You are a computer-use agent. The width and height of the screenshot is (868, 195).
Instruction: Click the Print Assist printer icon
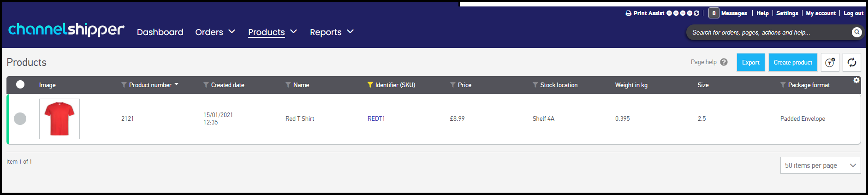click(628, 13)
